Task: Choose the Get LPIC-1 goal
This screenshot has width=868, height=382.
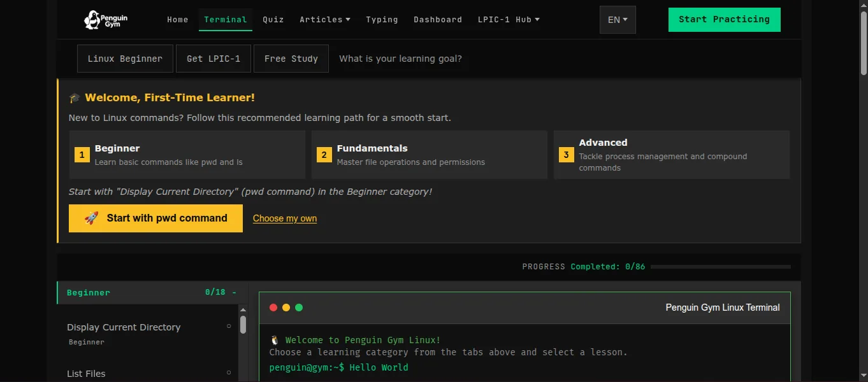Action: pos(213,59)
